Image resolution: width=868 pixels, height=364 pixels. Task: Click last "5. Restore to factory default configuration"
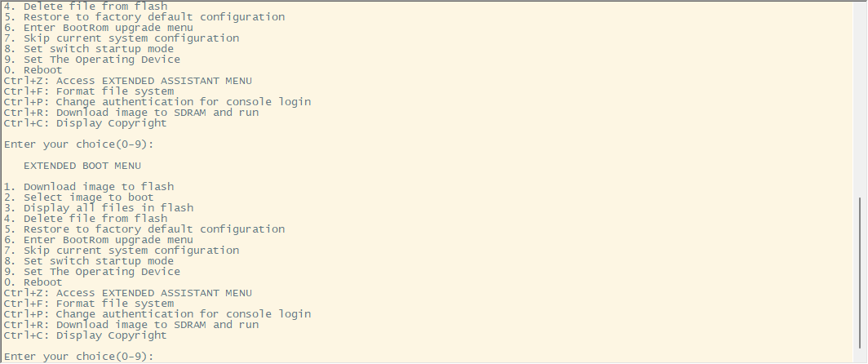144,229
